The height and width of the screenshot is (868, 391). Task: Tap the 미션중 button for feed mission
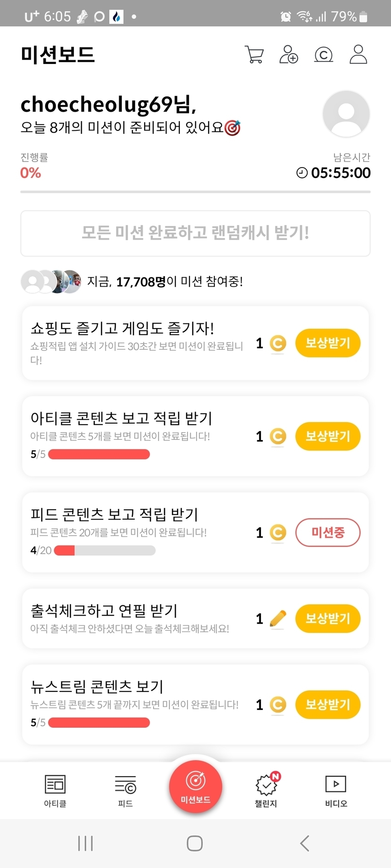coord(328,532)
